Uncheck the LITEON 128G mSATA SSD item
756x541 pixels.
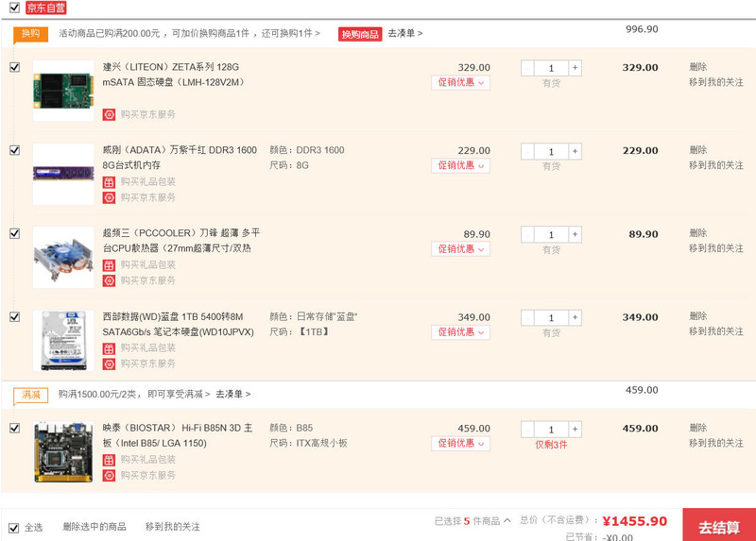click(14, 67)
